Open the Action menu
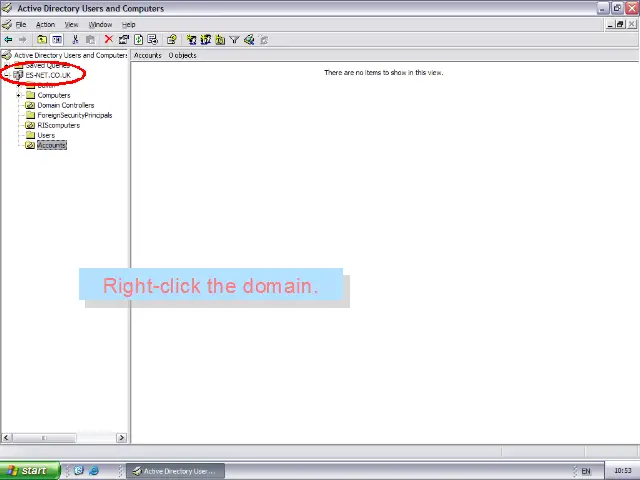The width and height of the screenshot is (640, 480). (x=45, y=24)
